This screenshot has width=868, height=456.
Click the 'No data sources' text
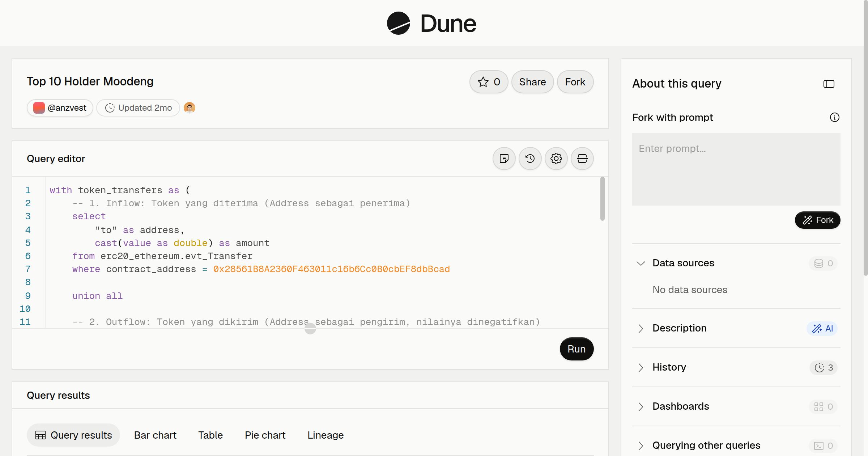point(690,290)
